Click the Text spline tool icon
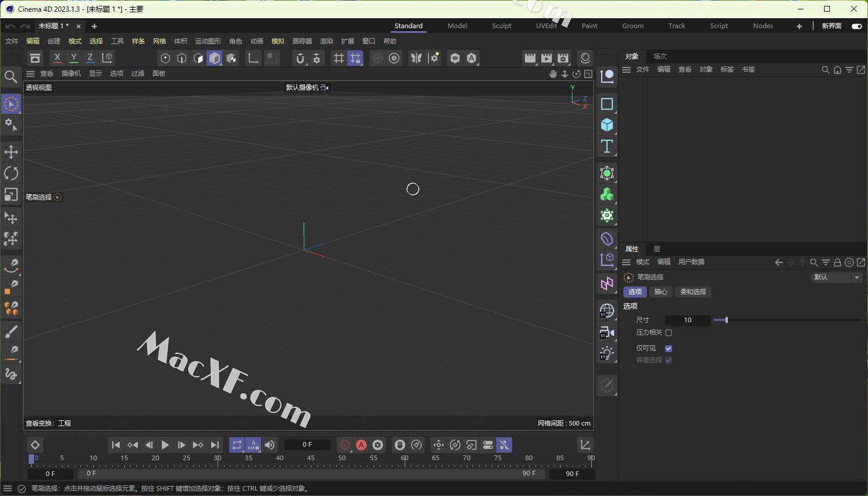This screenshot has width=868, height=496. 607,146
